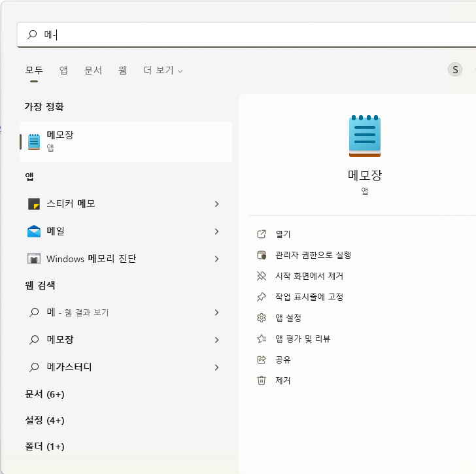476x474 pixels.
Task: Choose 관리자 권한으로 실행
Action: [x=313, y=255]
